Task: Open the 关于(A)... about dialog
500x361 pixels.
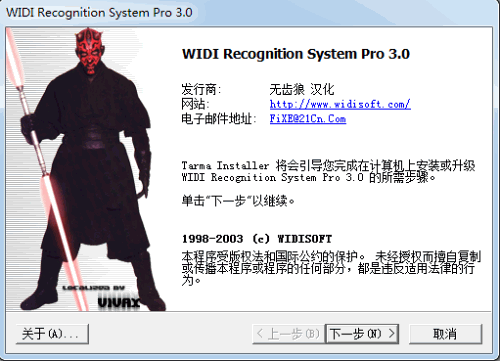Action: [52, 333]
